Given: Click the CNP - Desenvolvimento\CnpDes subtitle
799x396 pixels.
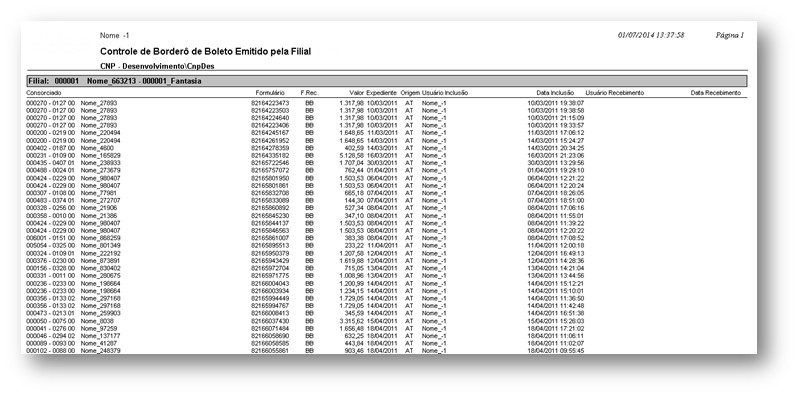Looking at the screenshot, I should pos(157,66).
